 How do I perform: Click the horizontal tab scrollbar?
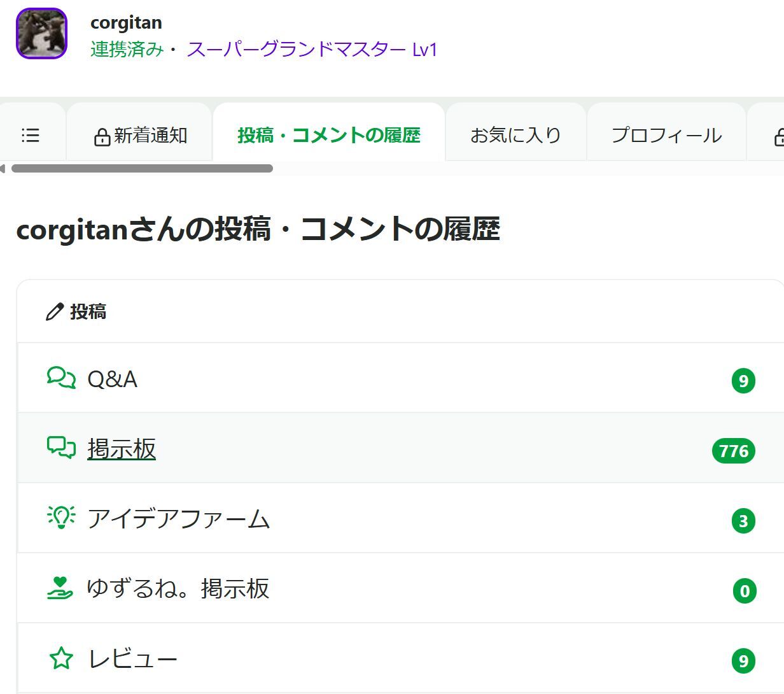(142, 169)
